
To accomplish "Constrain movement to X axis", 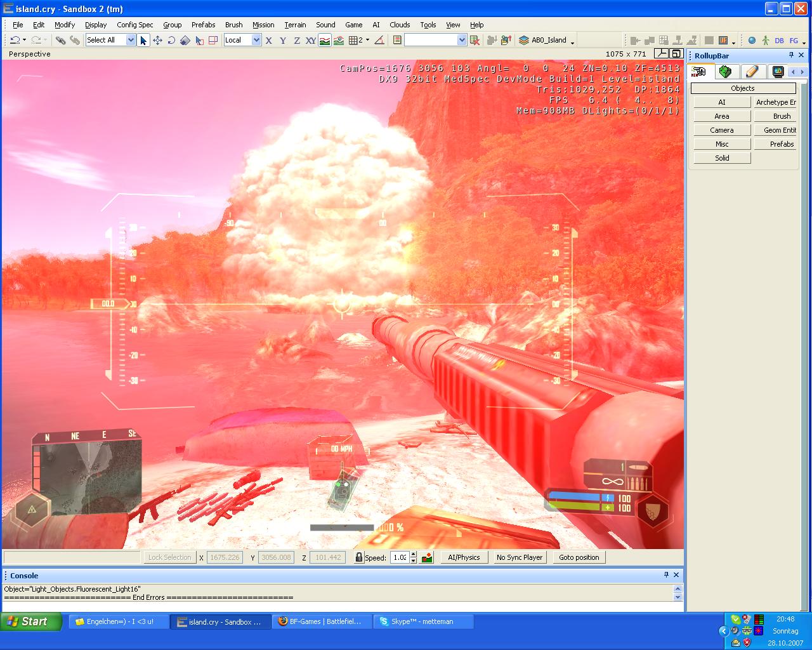I will click(x=268, y=40).
